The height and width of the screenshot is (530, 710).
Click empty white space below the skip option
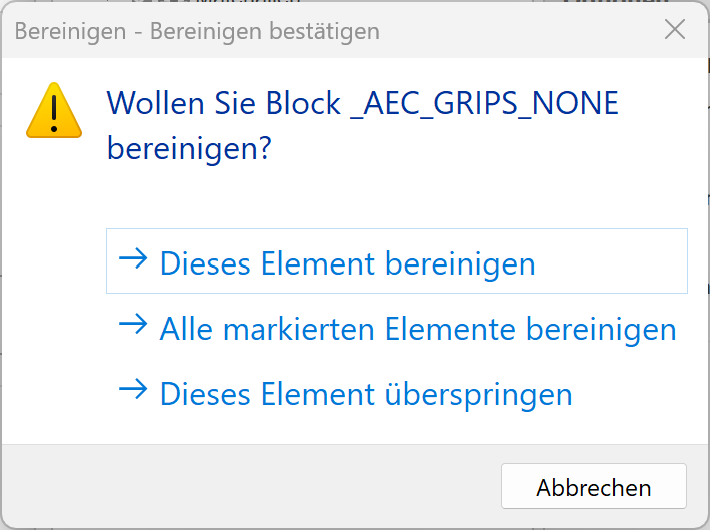click(400, 428)
